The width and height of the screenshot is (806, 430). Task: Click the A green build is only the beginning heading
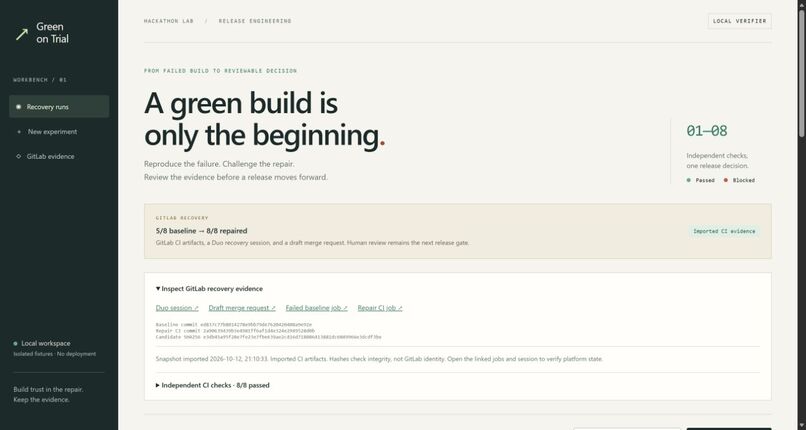point(265,119)
